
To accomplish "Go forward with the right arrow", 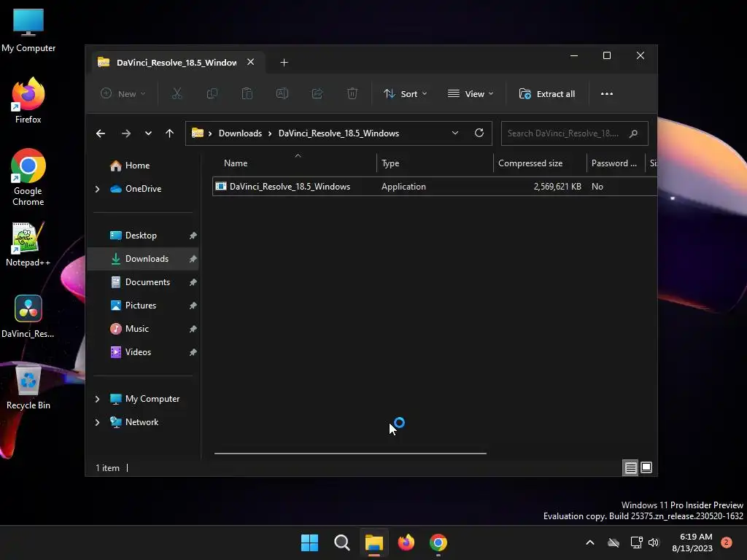I will tap(125, 133).
